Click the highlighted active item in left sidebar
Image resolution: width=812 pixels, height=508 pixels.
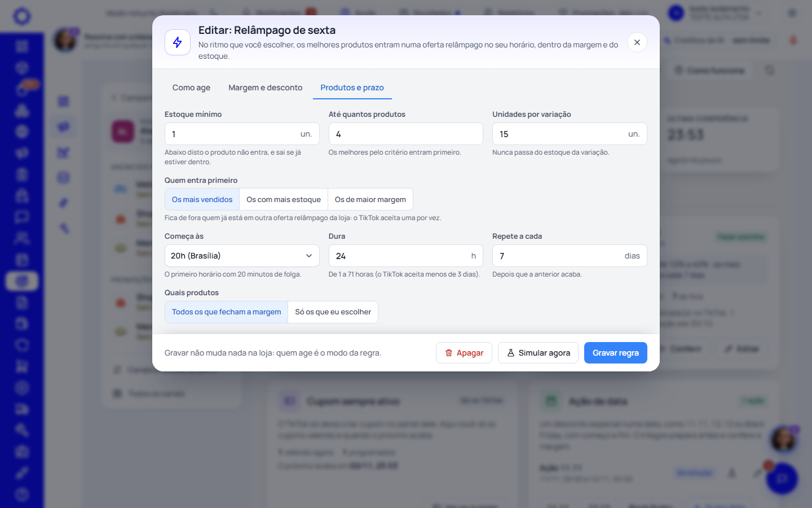[x=22, y=281]
